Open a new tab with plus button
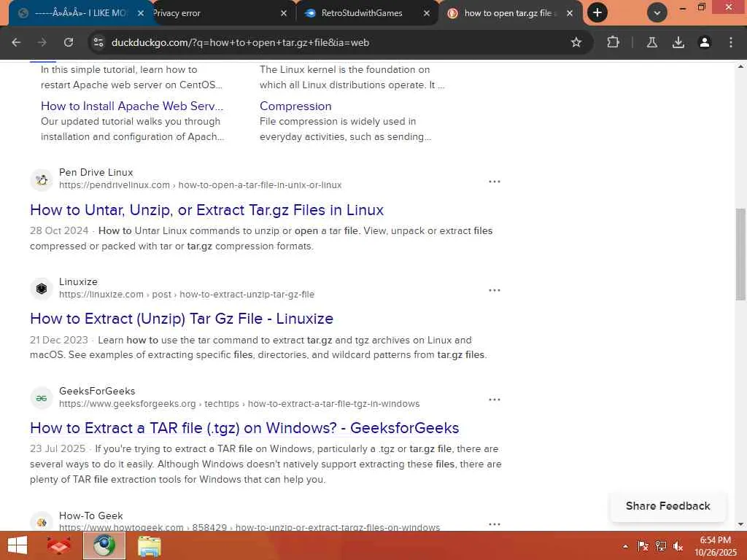 tap(597, 13)
